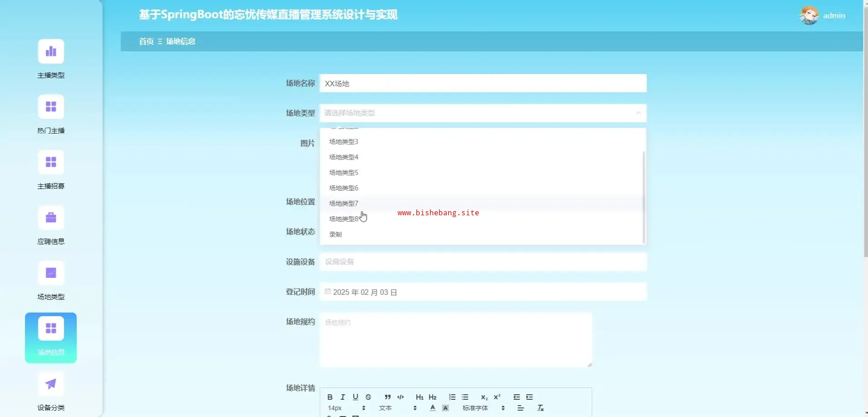Focus the 场地名称 field containing XX场地
The image size is (868, 417).
coord(483,83)
